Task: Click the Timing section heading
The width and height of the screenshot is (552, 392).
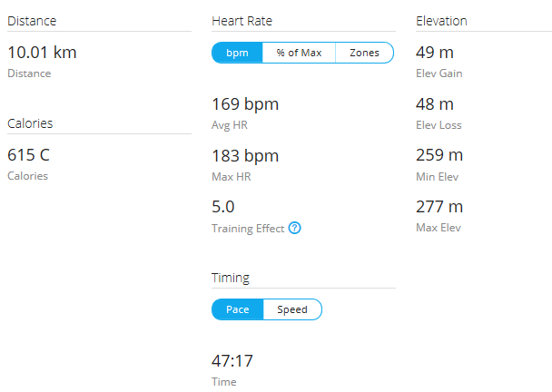Action: pyautogui.click(x=231, y=278)
